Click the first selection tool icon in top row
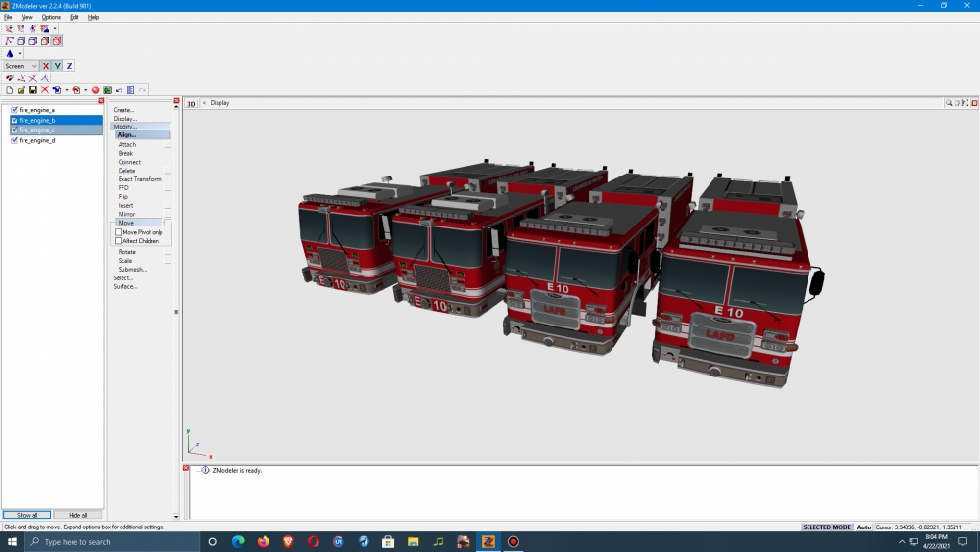The width and height of the screenshot is (980, 552). pos(9,28)
